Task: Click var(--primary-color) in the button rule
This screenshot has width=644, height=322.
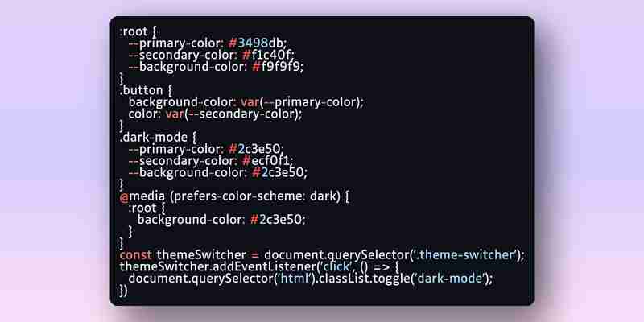Action: (302, 102)
